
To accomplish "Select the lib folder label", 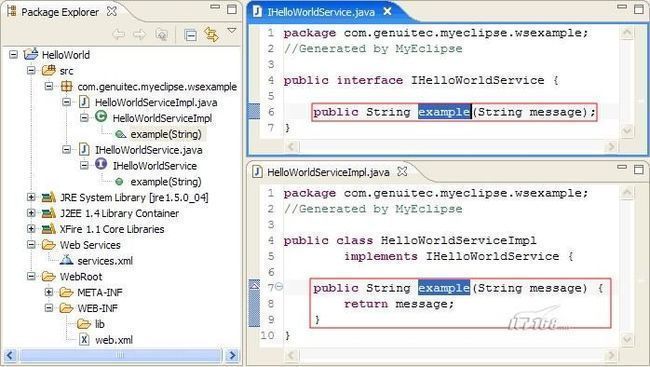I will tap(99, 324).
